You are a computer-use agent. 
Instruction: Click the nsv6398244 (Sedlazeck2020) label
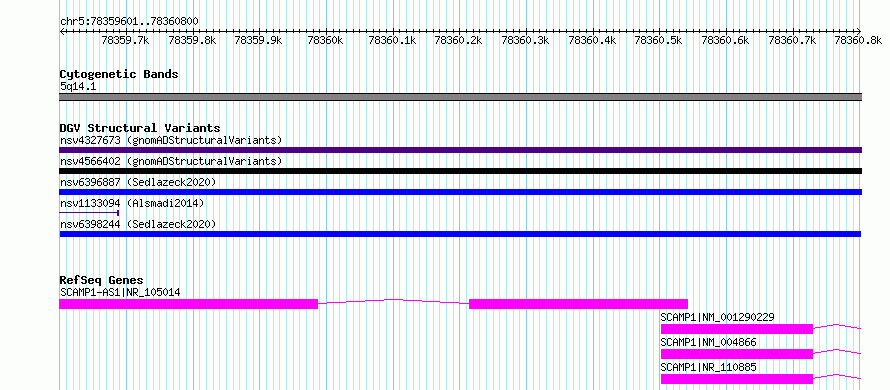coord(138,224)
